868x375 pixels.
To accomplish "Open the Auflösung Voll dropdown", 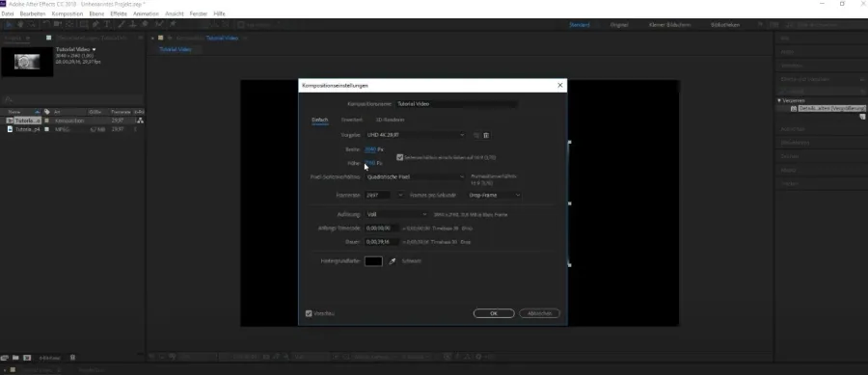I will tap(397, 215).
